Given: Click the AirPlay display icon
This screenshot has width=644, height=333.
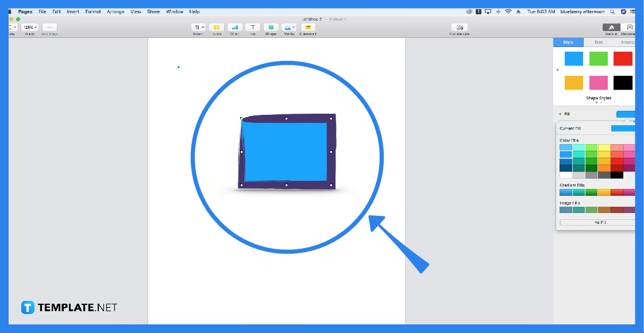Looking at the screenshot, I should 488,12.
